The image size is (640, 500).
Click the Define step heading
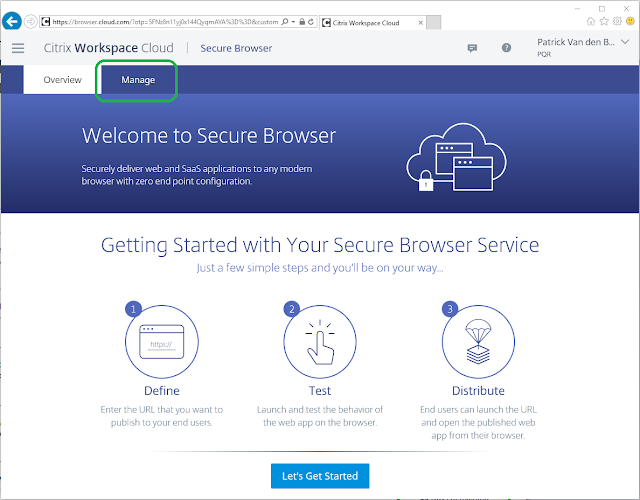coord(162,391)
